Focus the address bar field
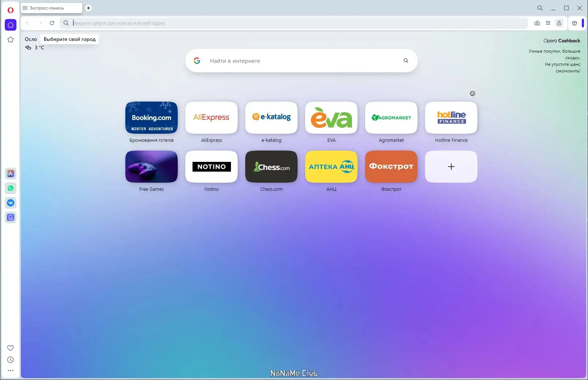 (x=293, y=23)
